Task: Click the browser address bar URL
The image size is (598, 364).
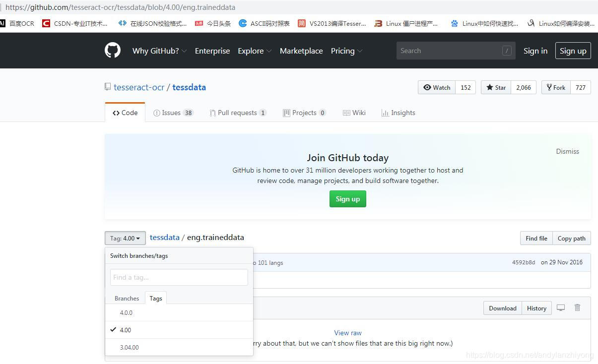Action: pyautogui.click(x=120, y=7)
